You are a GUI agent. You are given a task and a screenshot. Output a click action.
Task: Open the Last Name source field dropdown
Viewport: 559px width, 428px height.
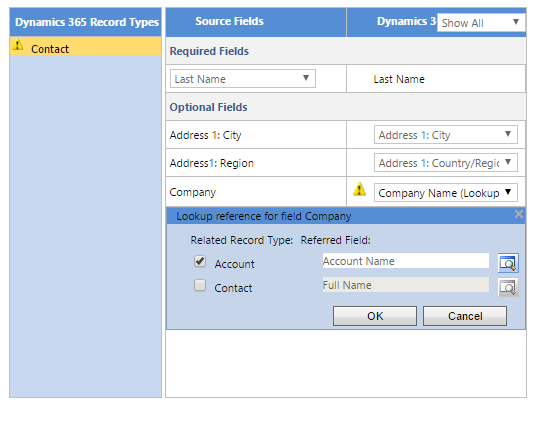click(243, 79)
